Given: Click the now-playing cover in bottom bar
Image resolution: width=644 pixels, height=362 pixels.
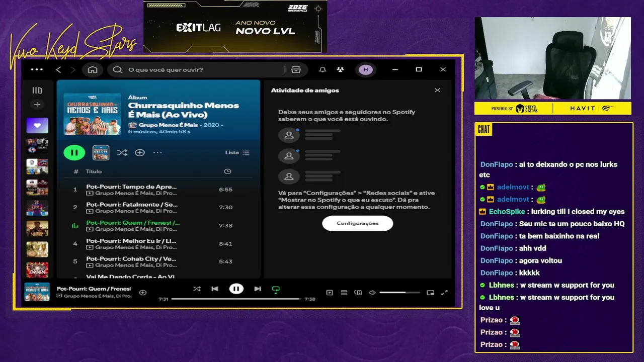Looking at the screenshot, I should [37, 292].
